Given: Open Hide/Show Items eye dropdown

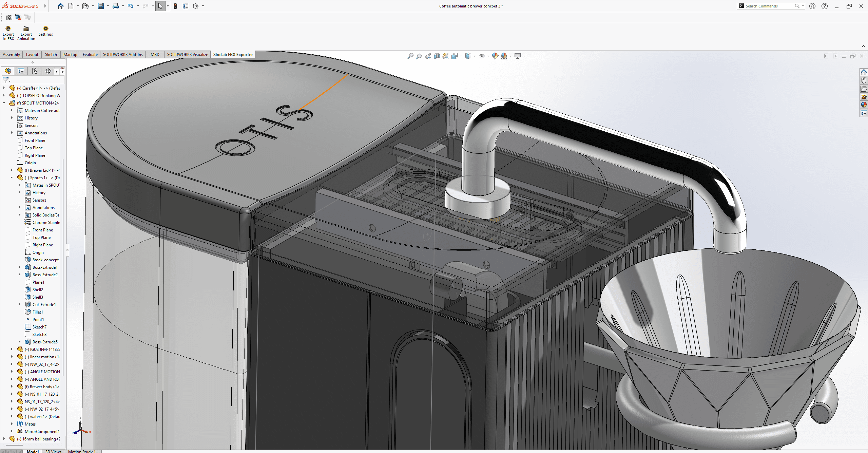Looking at the screenshot, I should click(x=488, y=56).
